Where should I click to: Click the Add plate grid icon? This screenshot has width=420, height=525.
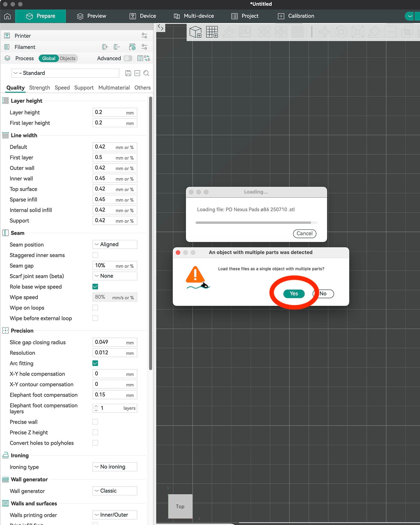212,32
